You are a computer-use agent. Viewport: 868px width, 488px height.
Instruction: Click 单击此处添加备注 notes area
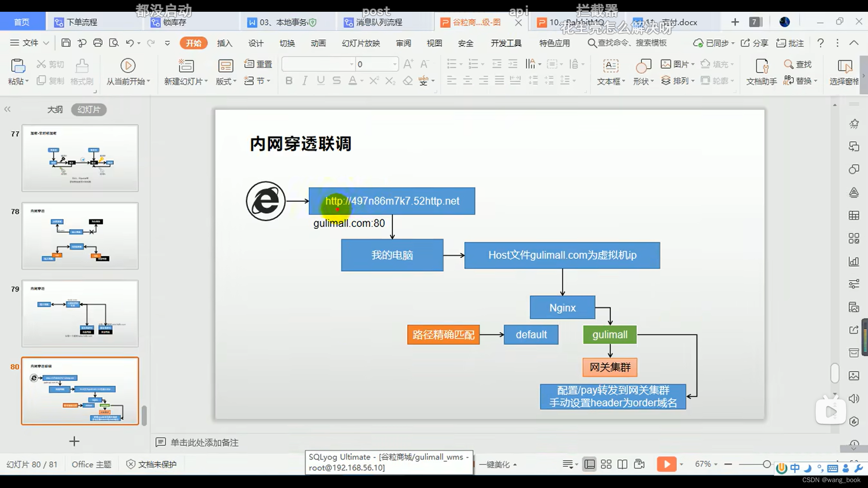click(x=204, y=442)
